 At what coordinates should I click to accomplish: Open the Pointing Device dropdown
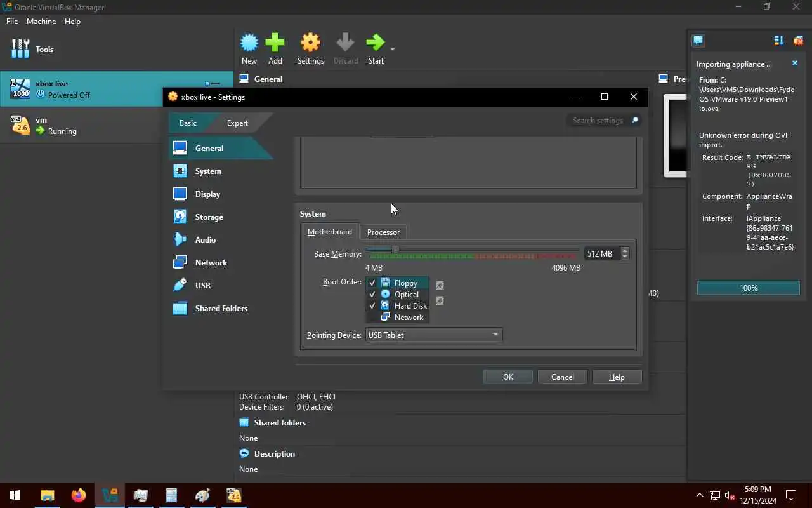pos(434,335)
